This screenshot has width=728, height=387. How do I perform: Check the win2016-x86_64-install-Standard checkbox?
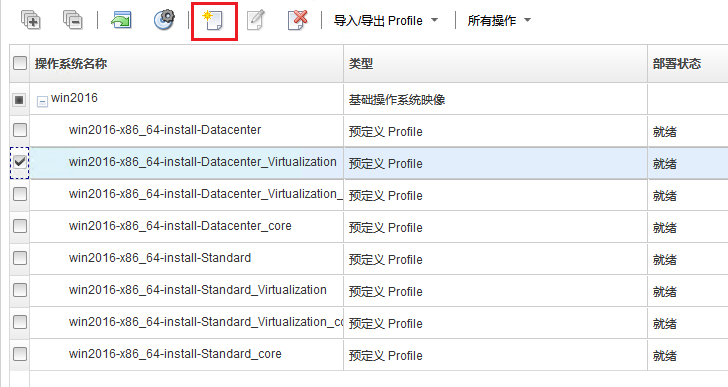click(20, 258)
